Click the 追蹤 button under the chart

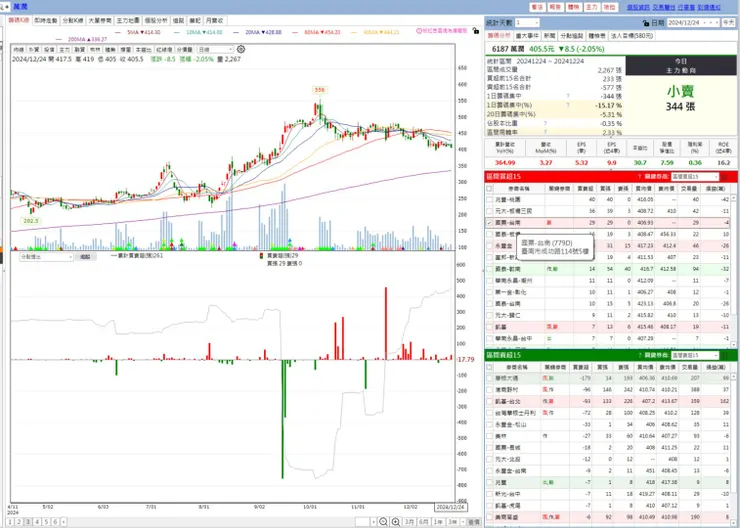click(85, 257)
